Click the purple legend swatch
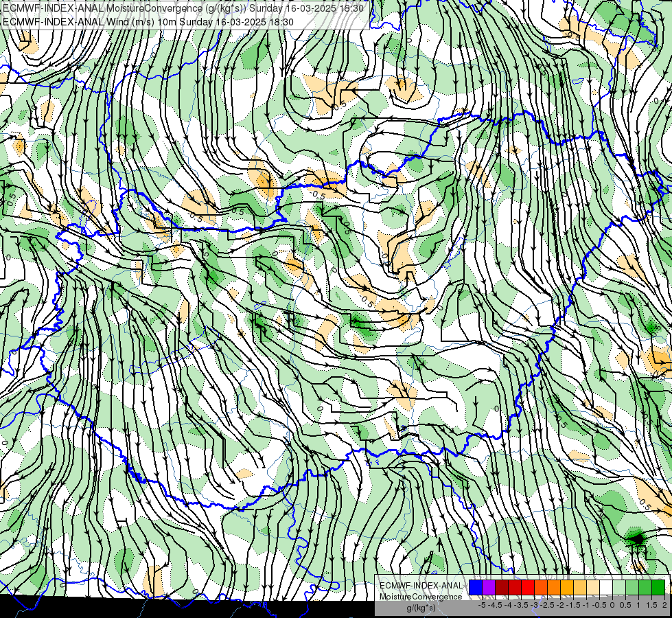The width and height of the screenshot is (672, 618). pyautogui.click(x=489, y=587)
